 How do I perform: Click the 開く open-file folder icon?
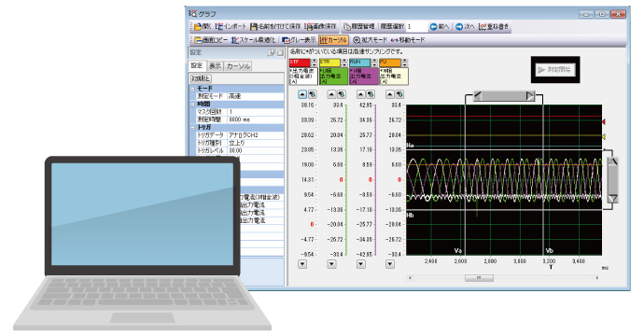click(x=198, y=27)
